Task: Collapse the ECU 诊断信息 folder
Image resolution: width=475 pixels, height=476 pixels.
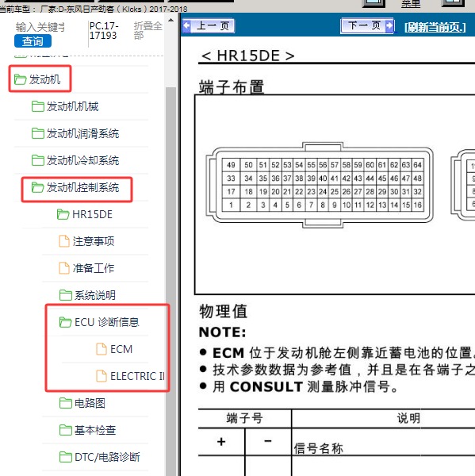Action: coord(107,322)
